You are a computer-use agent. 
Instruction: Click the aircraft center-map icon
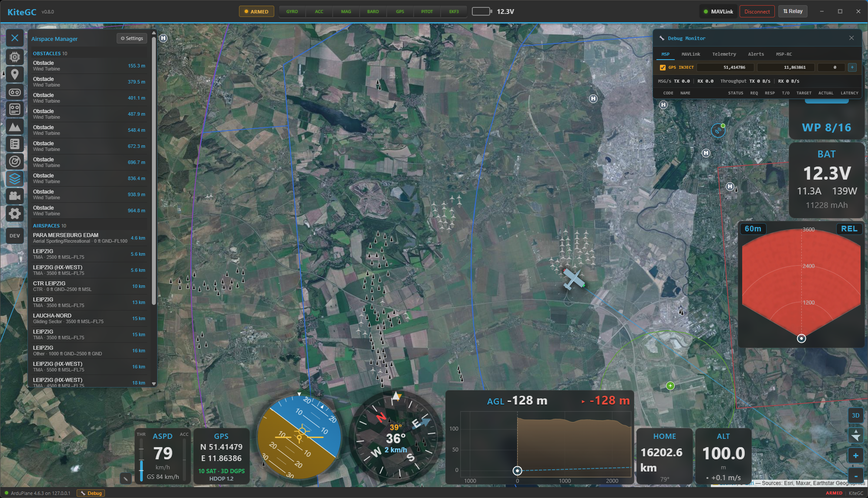(x=856, y=435)
